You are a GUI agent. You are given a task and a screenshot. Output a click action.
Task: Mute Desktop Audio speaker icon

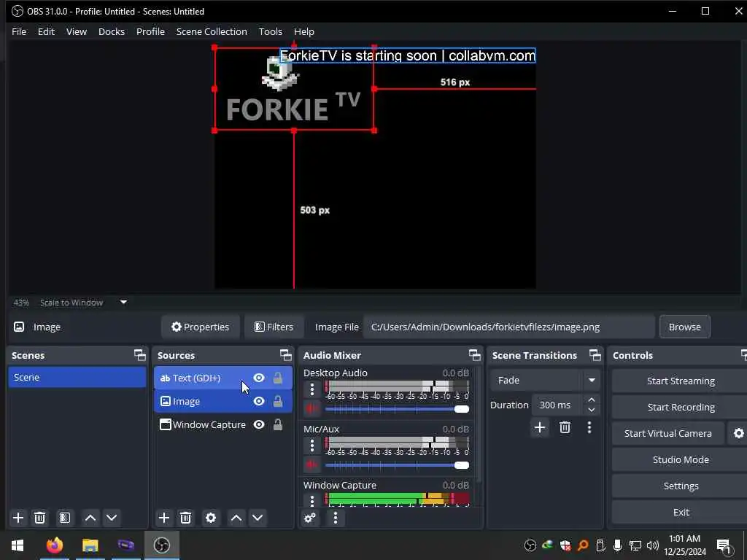[x=312, y=409]
